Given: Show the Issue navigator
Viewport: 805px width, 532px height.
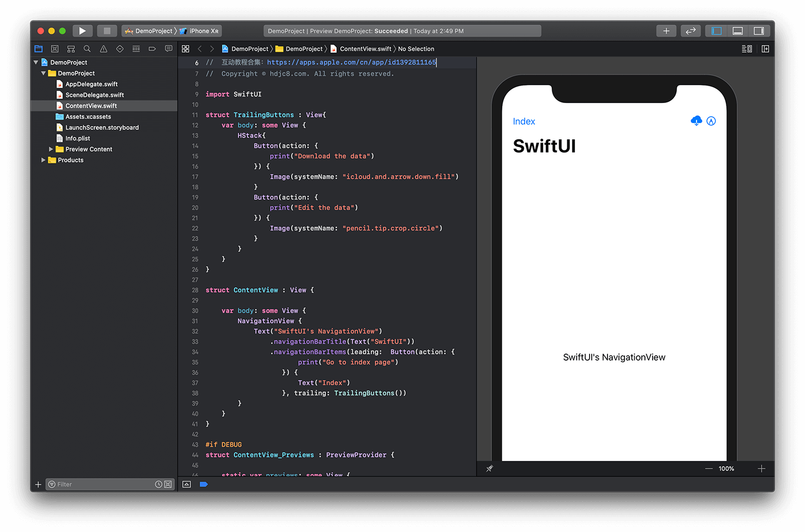Looking at the screenshot, I should [x=104, y=49].
